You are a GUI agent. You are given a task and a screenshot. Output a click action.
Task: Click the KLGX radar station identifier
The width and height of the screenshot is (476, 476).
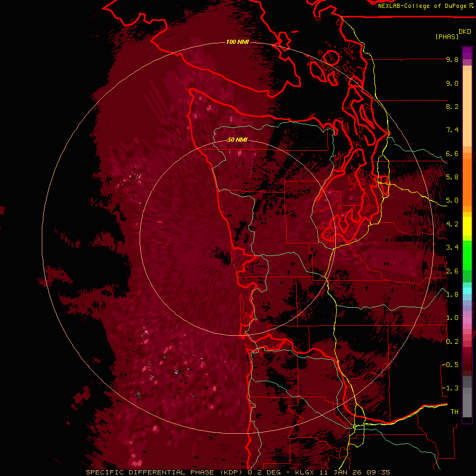305,472
